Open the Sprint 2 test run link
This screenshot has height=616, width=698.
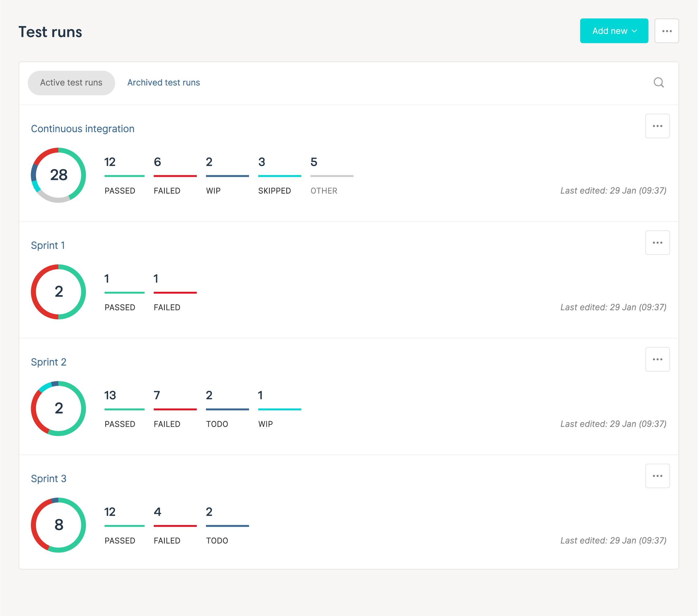pos(48,362)
